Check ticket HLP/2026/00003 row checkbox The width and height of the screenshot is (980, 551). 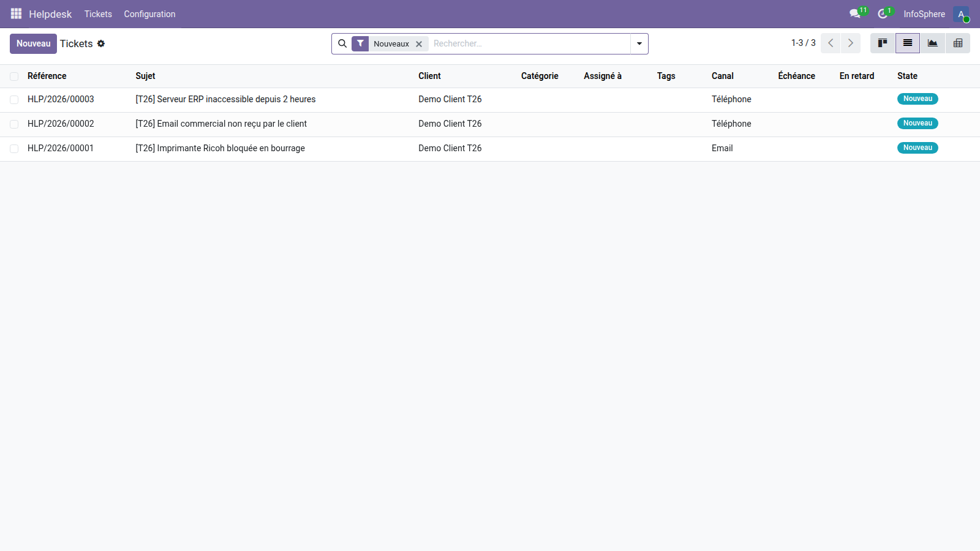coord(14,99)
